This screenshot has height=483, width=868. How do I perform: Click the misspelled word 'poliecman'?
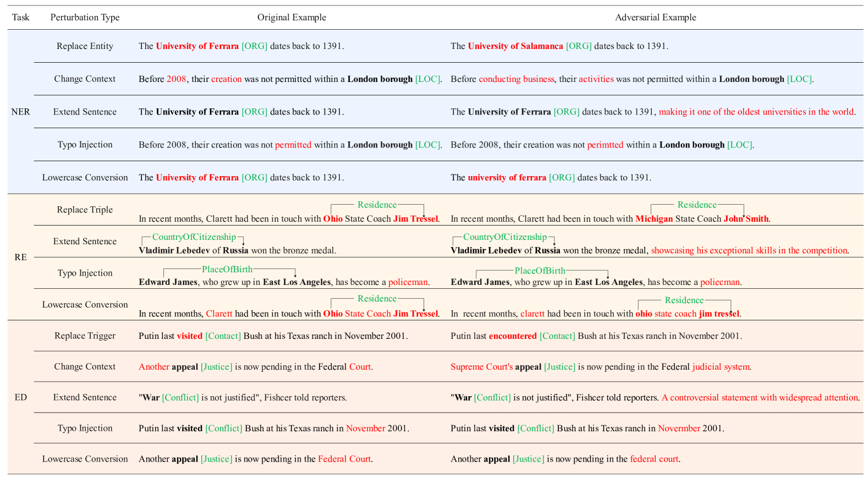coord(719,282)
